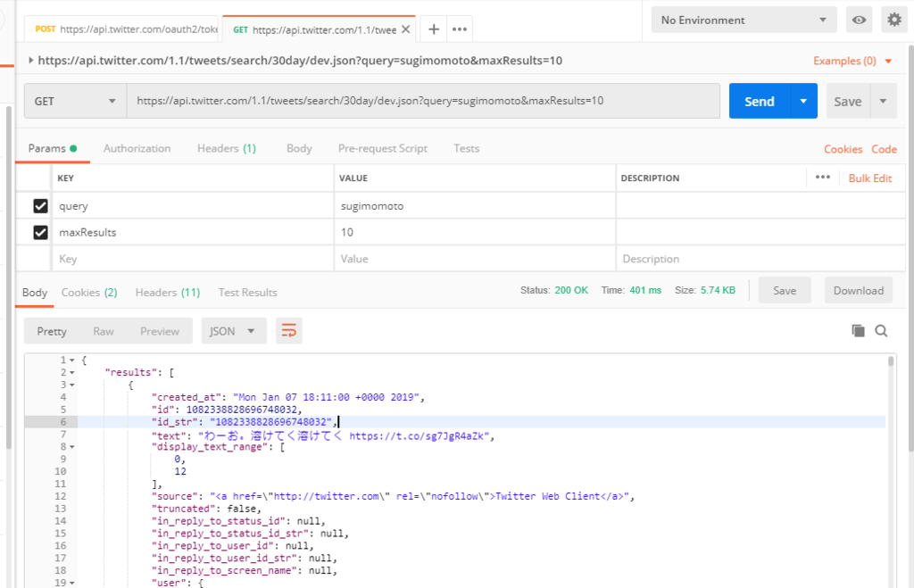Open the request Headers (1) tab

227,148
